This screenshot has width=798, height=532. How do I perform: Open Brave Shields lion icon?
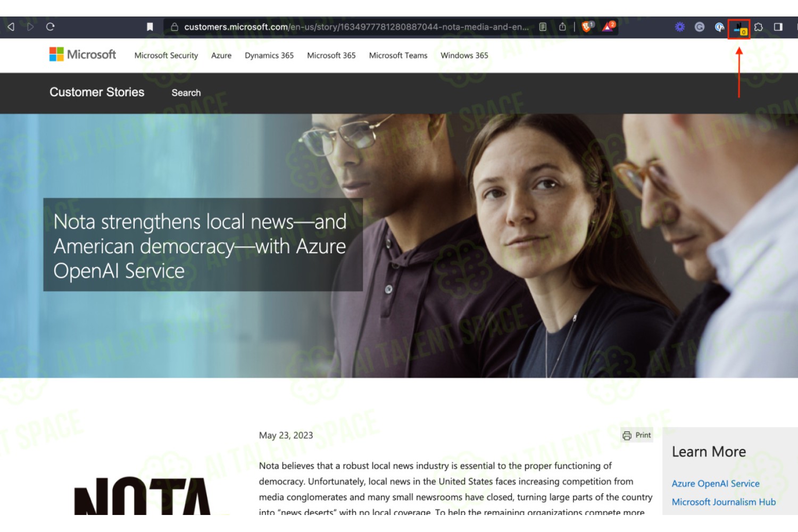click(x=587, y=26)
